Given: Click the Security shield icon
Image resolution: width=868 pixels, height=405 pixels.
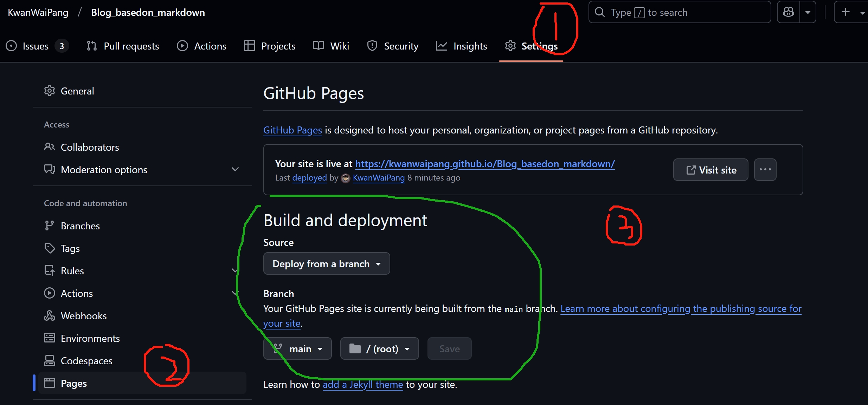Looking at the screenshot, I should (x=372, y=46).
